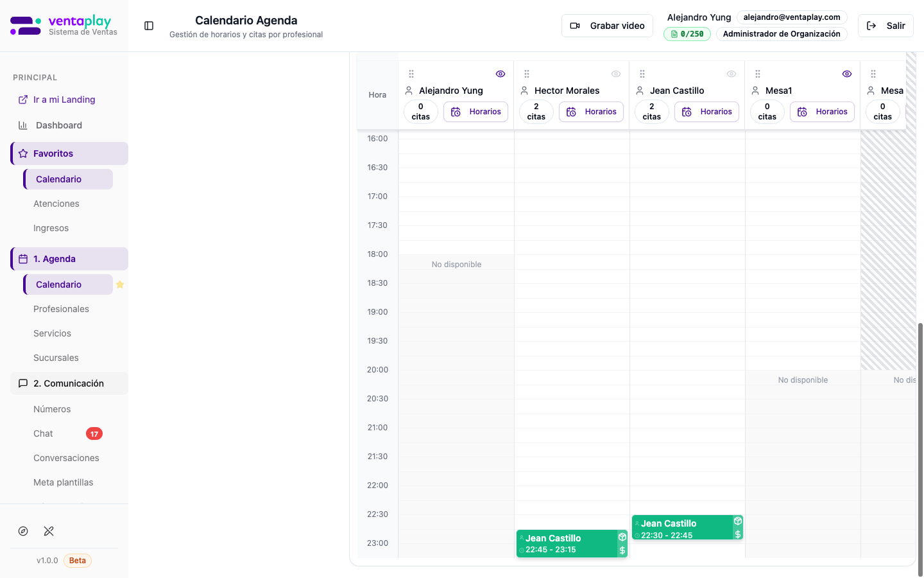Click the person icon next to Jean Castillo's header
Viewport: 924px width, 578px height.
(640, 91)
